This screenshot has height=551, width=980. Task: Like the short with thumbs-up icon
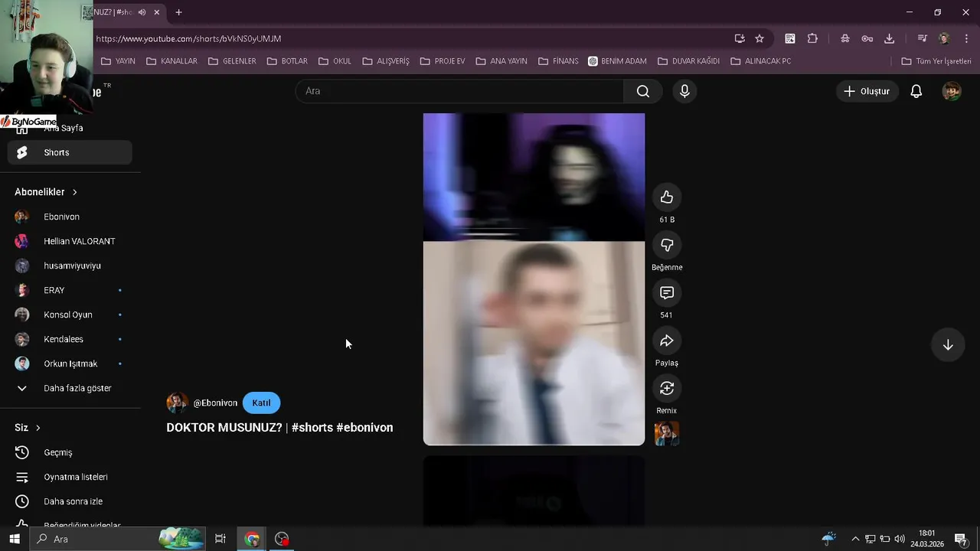click(667, 197)
